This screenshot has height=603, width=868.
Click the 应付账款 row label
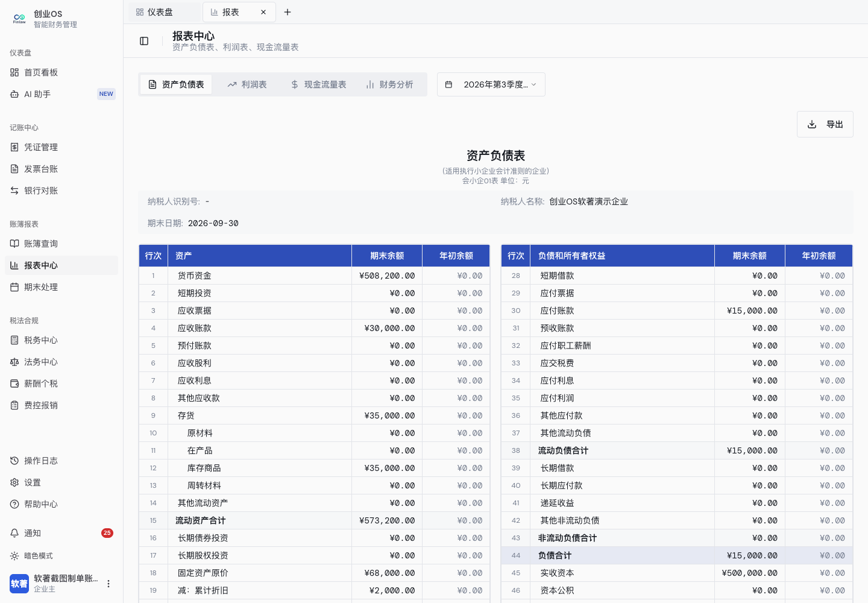[558, 311]
